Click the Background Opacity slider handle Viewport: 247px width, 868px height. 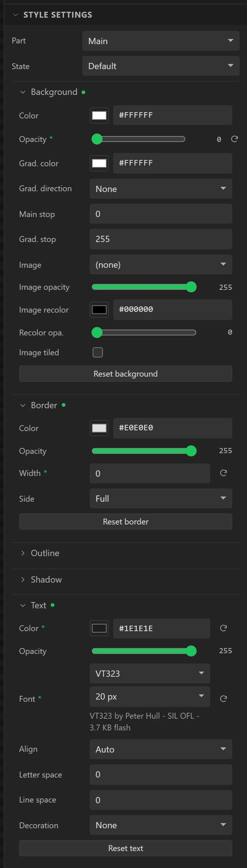[x=97, y=139]
